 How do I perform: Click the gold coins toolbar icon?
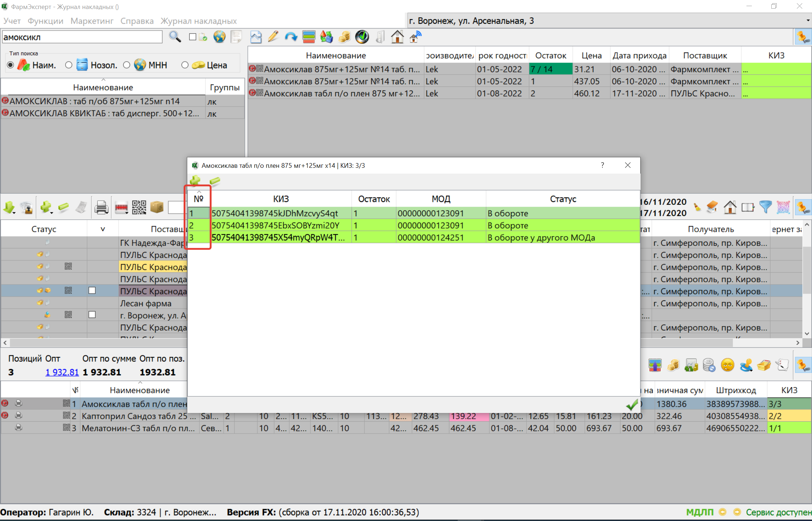point(344,37)
